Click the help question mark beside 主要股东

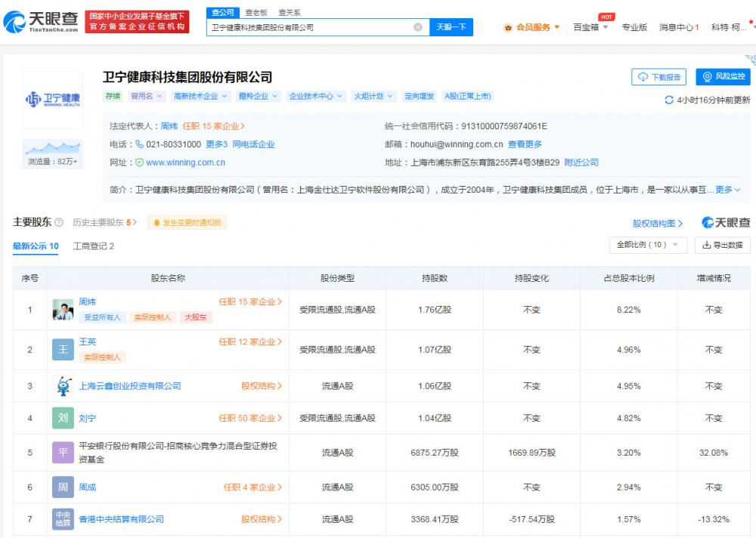click(x=59, y=222)
